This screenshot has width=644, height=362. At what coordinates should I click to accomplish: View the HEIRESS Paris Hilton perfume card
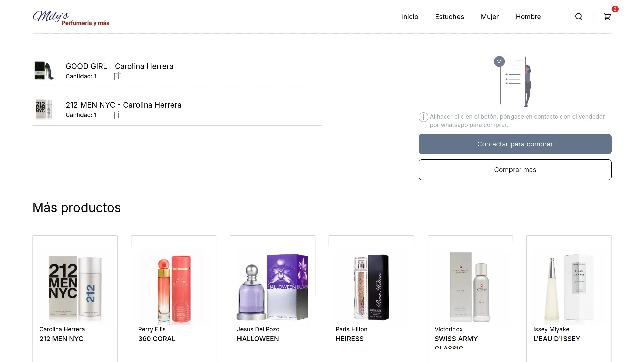coord(371,288)
